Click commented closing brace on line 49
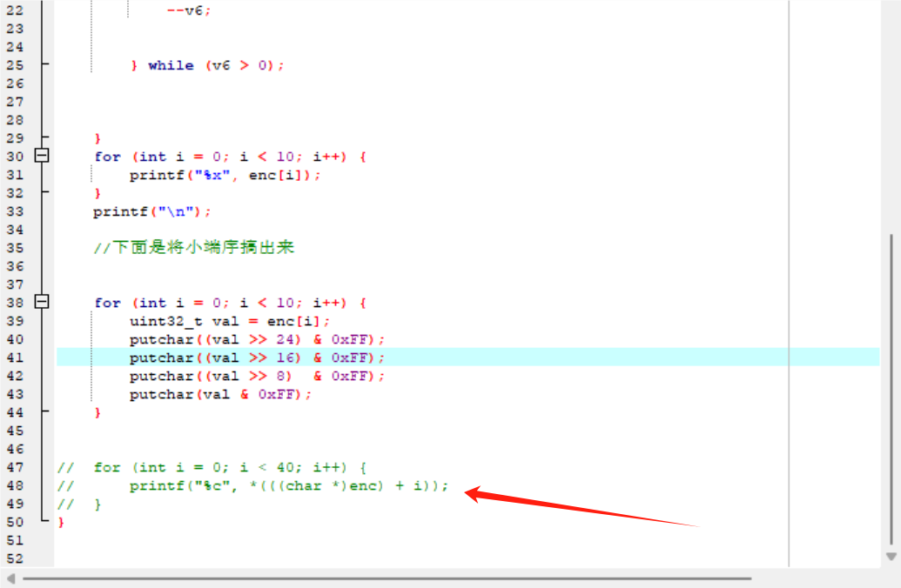Viewport: 901px width, 588px height. point(97,504)
